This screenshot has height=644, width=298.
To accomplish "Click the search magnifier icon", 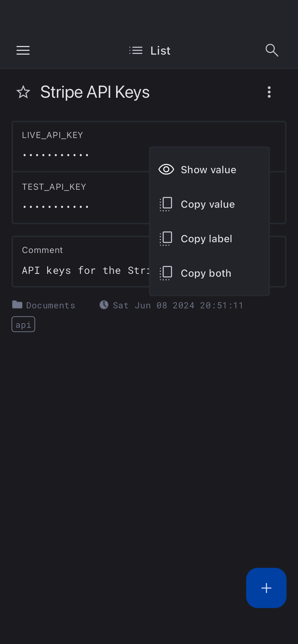I will pyautogui.click(x=272, y=51).
